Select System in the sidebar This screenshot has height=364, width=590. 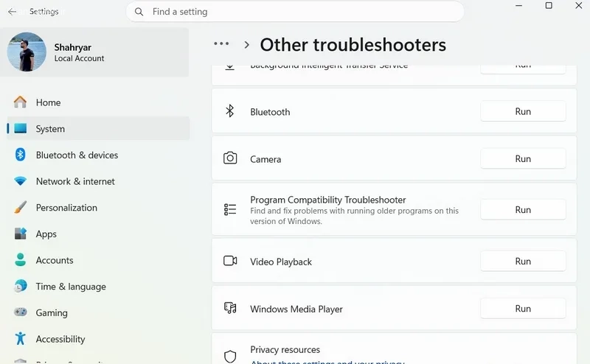[x=98, y=129]
